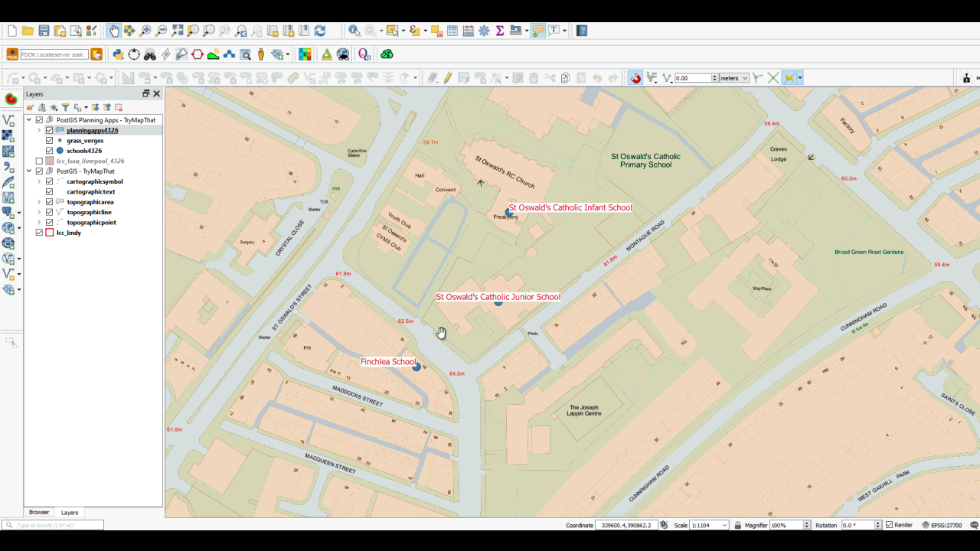980x551 pixels.
Task: Hide the schools4326 layer
Action: 49,151
